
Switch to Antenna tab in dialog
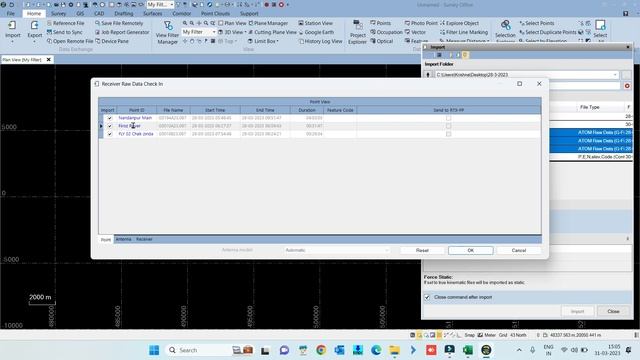[123, 239]
